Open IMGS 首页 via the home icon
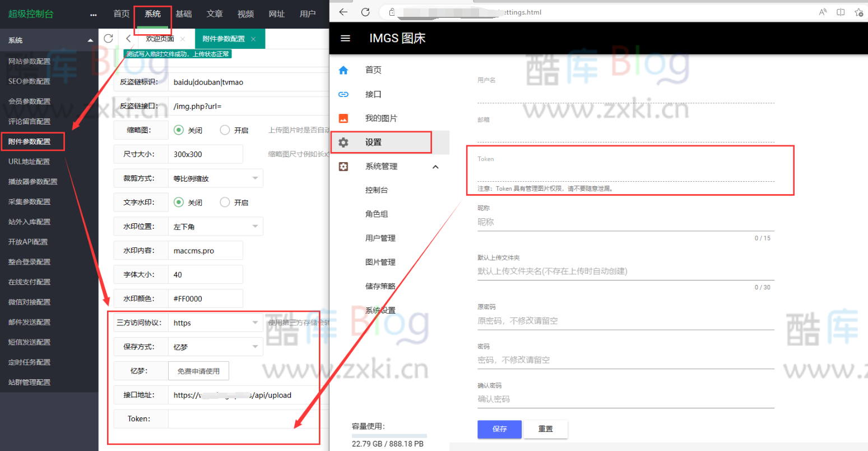This screenshot has width=868, height=451. (x=344, y=70)
